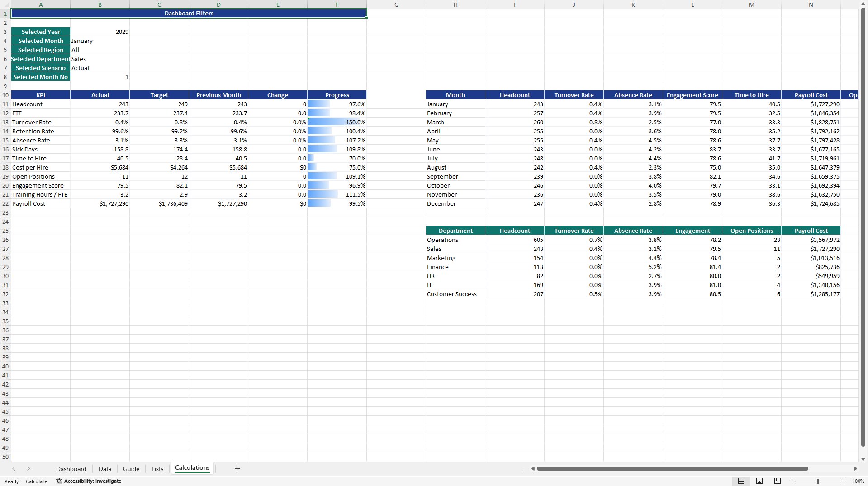Select the Payroll Cost target $1,736,409
Image resolution: width=868 pixels, height=486 pixels.
point(159,203)
